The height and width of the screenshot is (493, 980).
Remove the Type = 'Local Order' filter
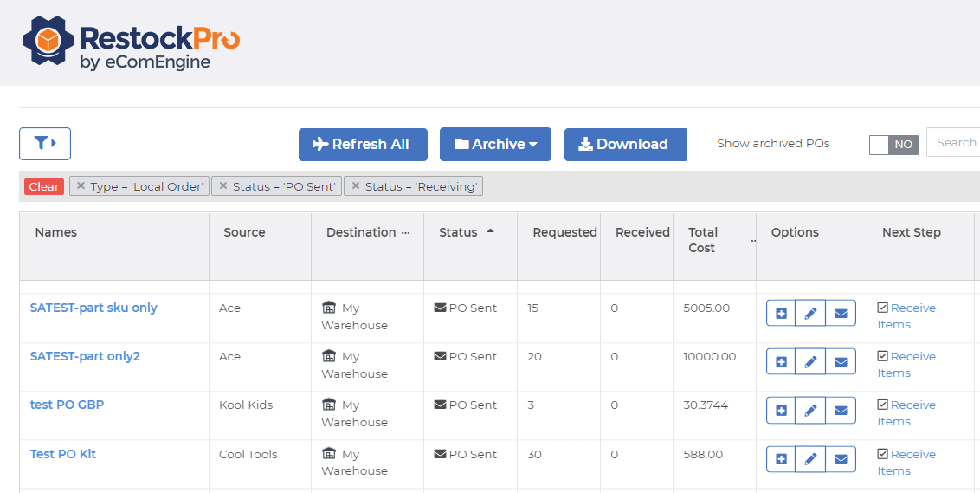[x=81, y=186]
